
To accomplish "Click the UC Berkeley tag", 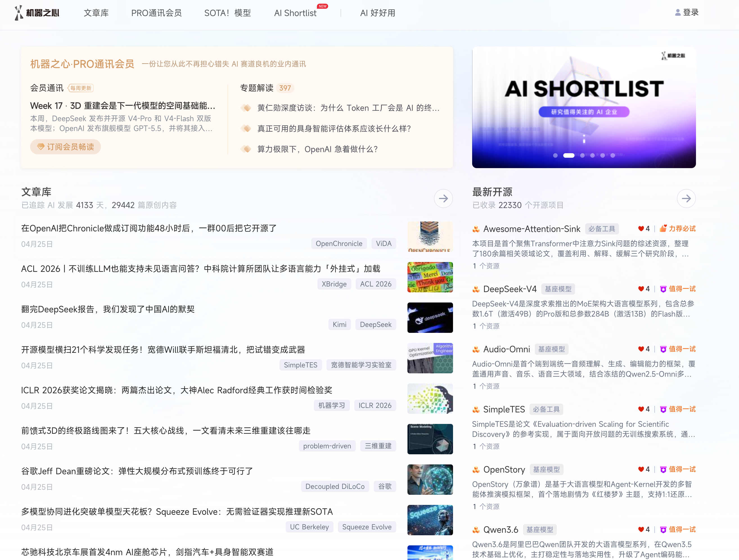I will [309, 527].
